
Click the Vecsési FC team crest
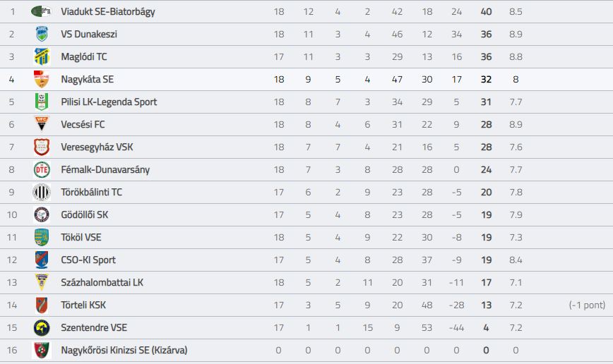(42, 124)
